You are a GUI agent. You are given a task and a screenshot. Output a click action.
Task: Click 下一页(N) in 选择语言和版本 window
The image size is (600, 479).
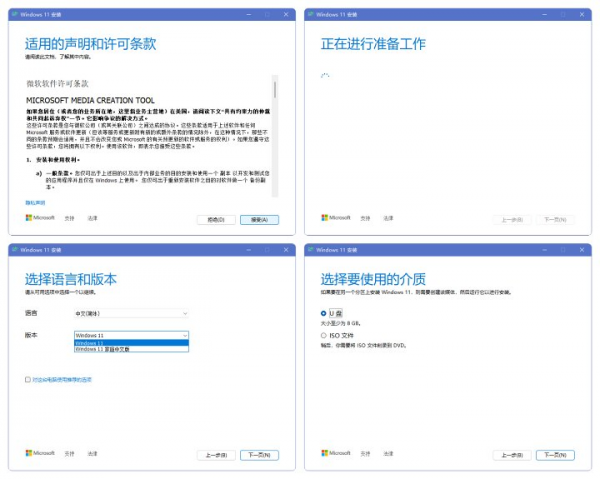coord(259,455)
